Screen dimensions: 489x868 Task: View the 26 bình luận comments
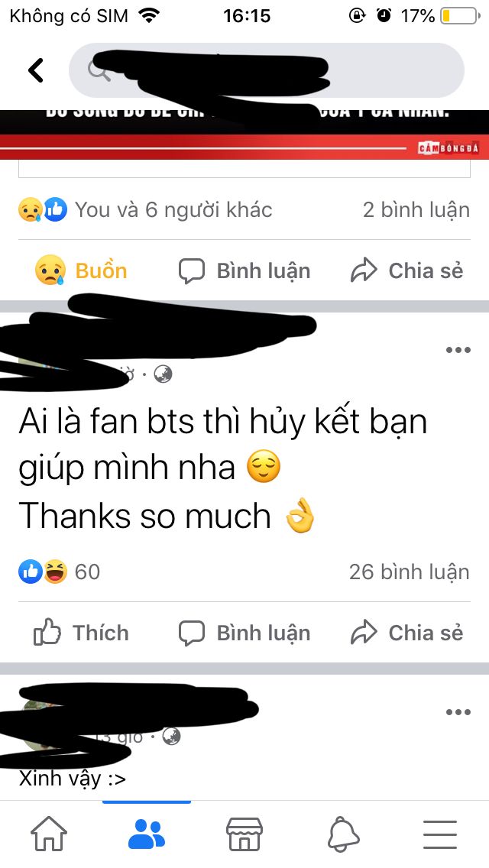[410, 572]
